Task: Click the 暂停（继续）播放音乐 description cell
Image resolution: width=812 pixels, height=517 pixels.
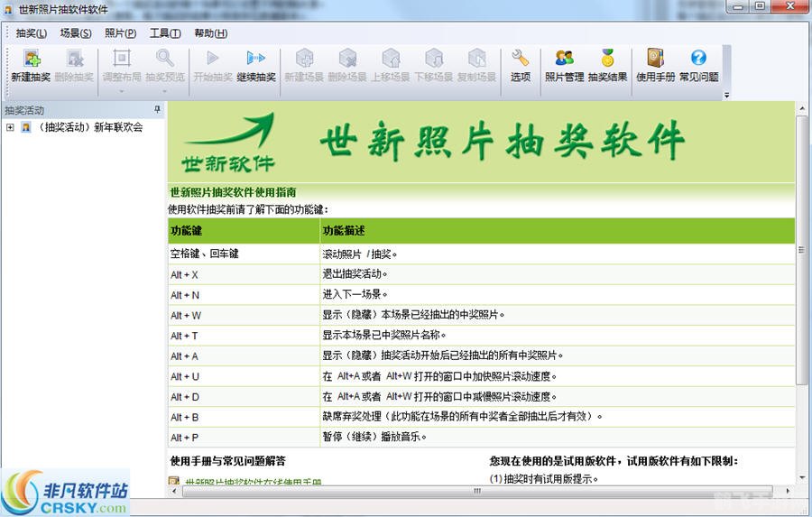Action: pos(558,438)
